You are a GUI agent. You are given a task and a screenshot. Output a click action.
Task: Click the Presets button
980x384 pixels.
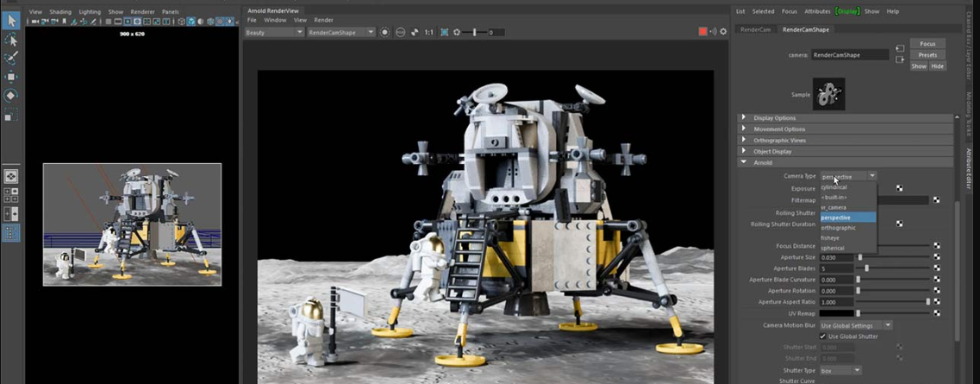[927, 55]
